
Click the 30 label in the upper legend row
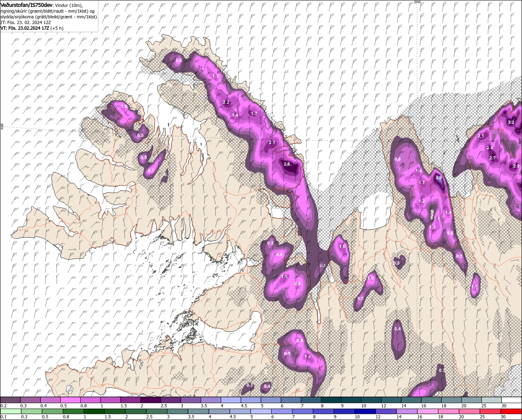504,406
